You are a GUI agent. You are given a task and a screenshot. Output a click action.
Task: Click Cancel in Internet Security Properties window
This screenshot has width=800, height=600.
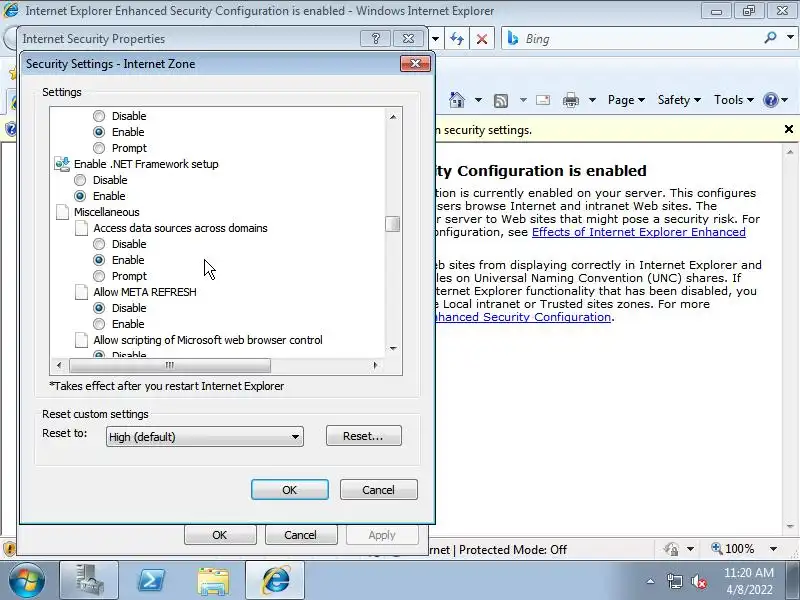click(301, 535)
